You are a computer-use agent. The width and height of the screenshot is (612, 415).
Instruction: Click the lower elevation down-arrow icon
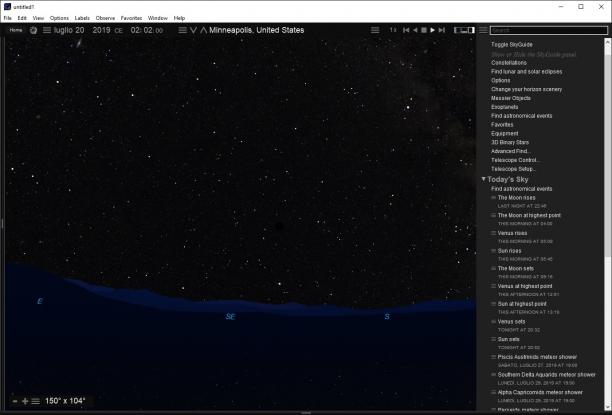193,30
